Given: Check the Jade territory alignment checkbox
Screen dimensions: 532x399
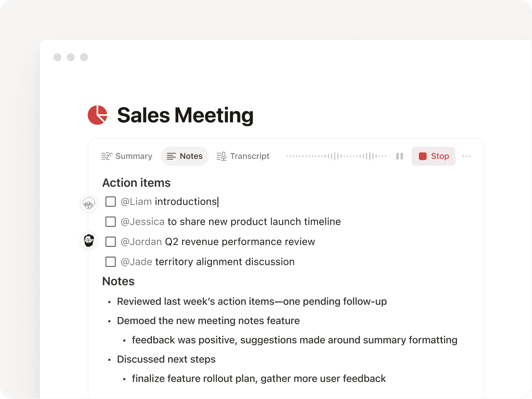Looking at the screenshot, I should point(110,262).
